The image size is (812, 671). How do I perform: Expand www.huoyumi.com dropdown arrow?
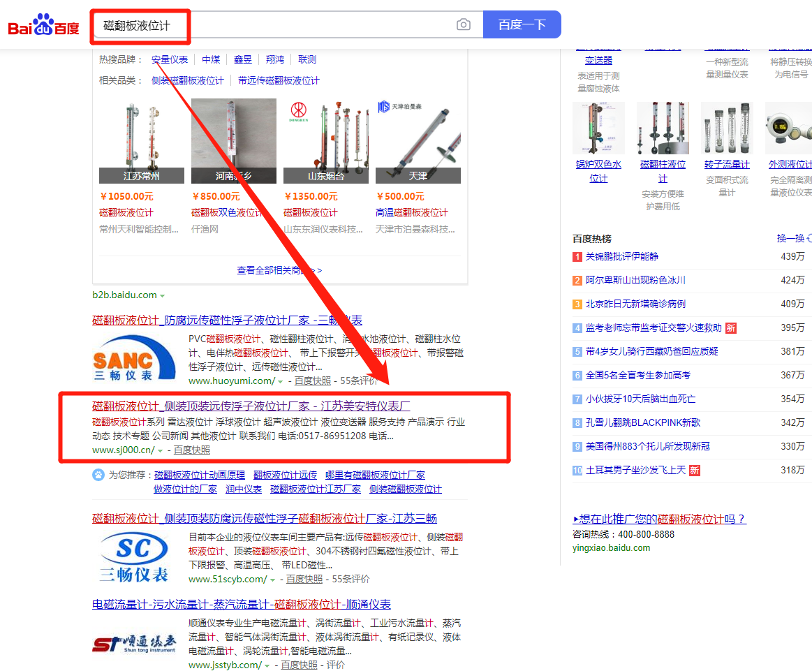click(x=280, y=381)
